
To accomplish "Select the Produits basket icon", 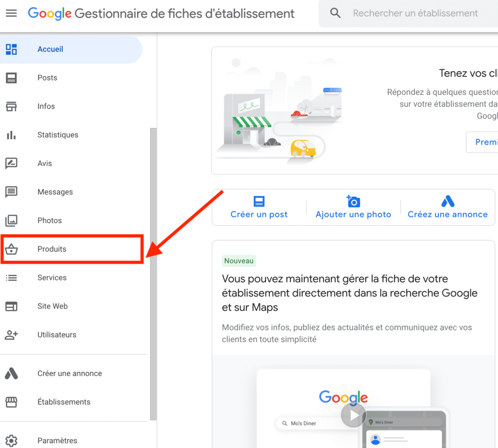I will click(12, 249).
